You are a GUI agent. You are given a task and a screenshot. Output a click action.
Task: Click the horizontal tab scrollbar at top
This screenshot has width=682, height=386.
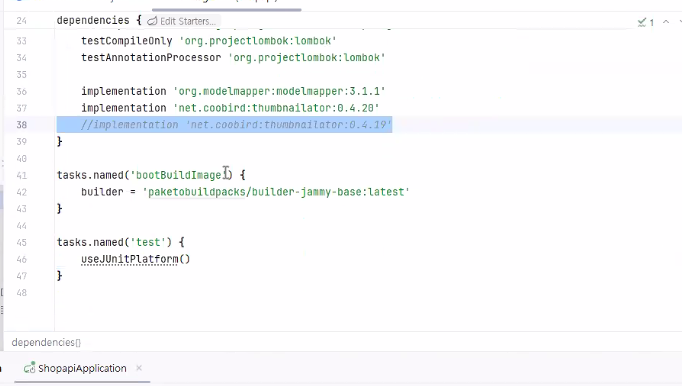click(227, 9)
